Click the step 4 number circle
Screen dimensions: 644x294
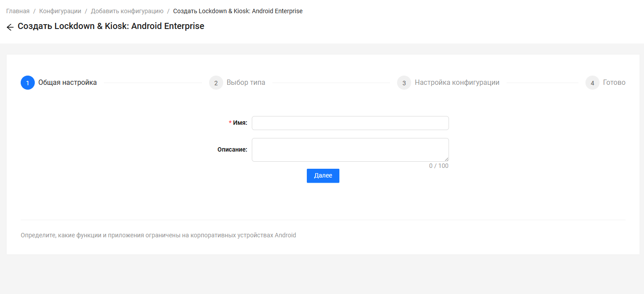[592, 83]
